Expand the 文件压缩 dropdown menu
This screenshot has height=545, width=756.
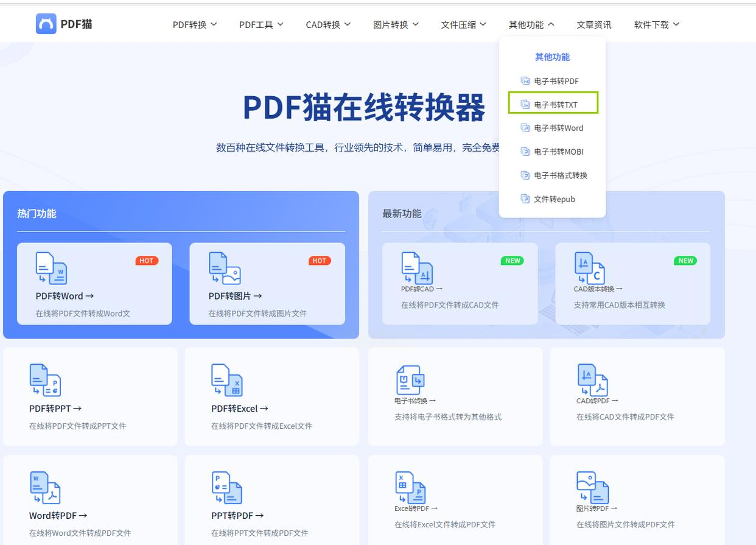(x=463, y=24)
